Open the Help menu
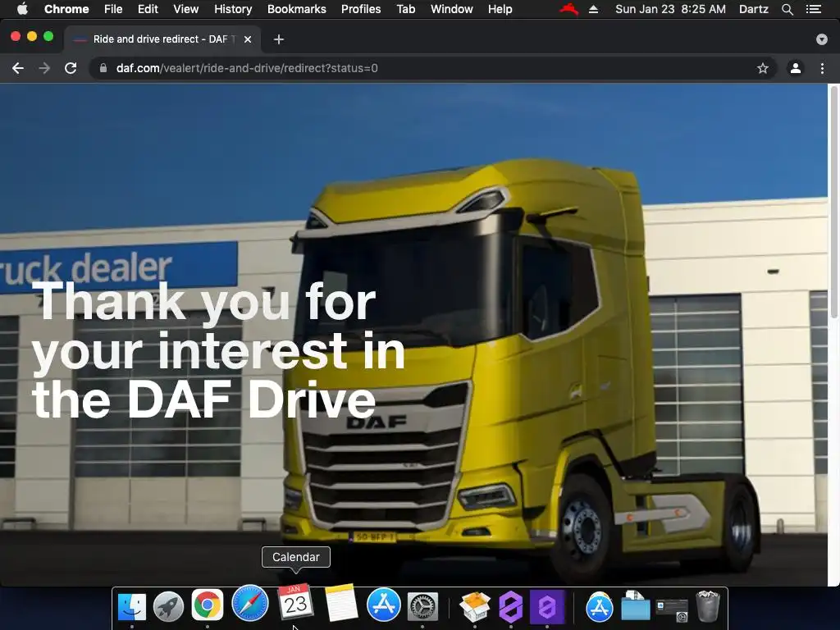 tap(500, 9)
